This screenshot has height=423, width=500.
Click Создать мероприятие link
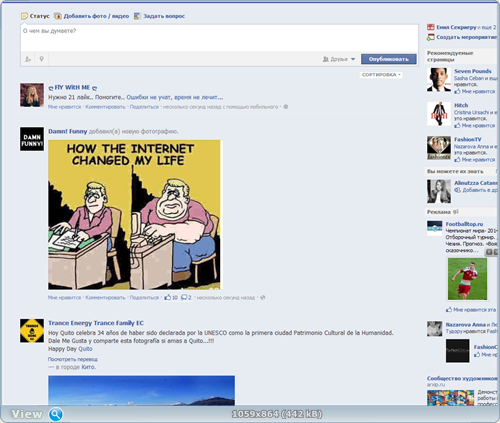pyautogui.click(x=467, y=37)
